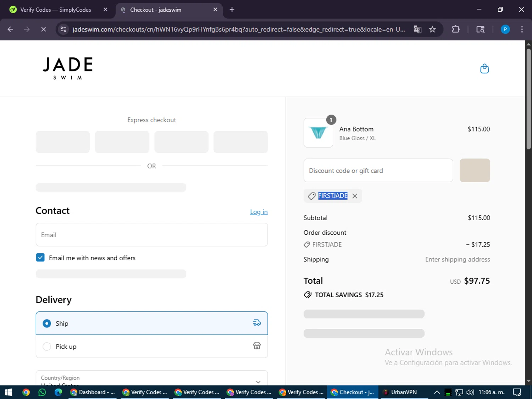View site information icon in address bar
Viewport: 532px width, 399px height.
click(63, 29)
